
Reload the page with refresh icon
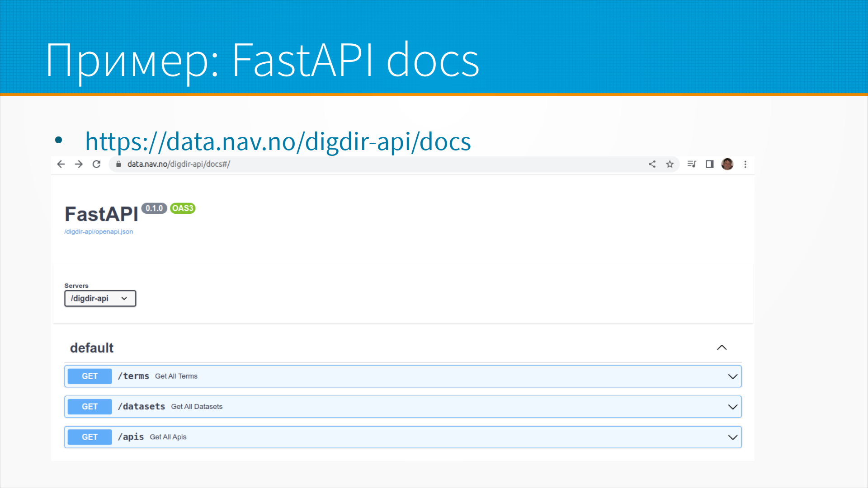tap(96, 164)
